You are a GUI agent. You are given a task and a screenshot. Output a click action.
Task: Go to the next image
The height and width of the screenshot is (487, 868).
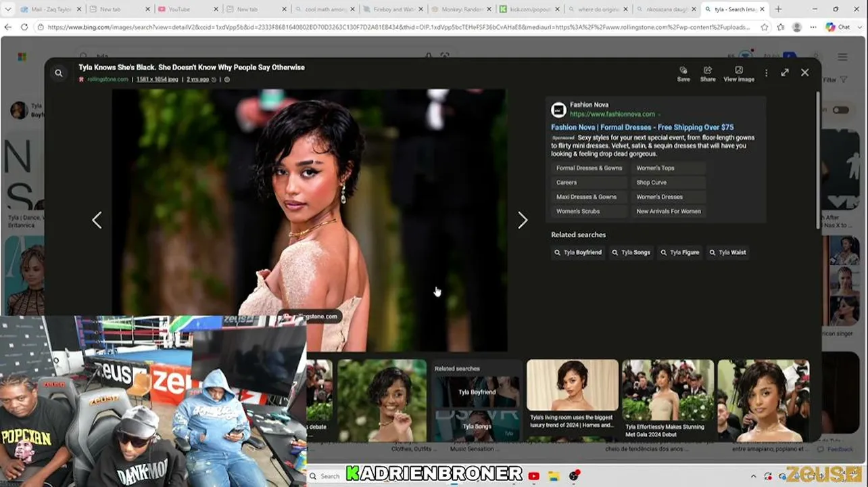[x=523, y=220]
